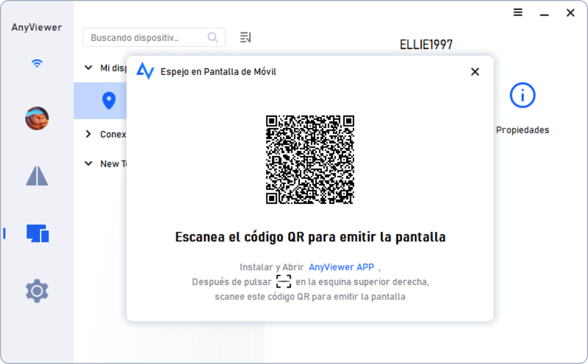Click the magnifier icon in search box
The width and height of the screenshot is (588, 364).
(213, 38)
